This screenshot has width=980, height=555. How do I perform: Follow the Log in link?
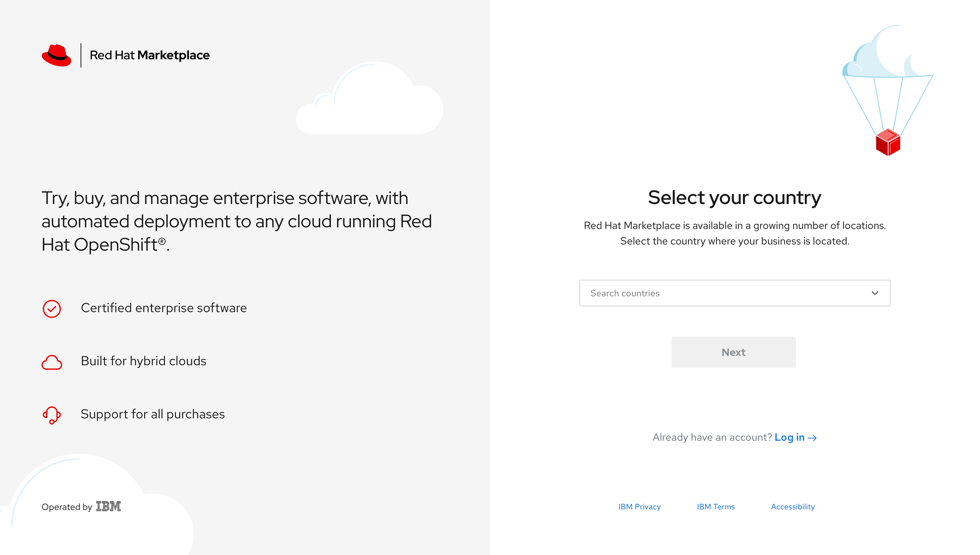[789, 437]
